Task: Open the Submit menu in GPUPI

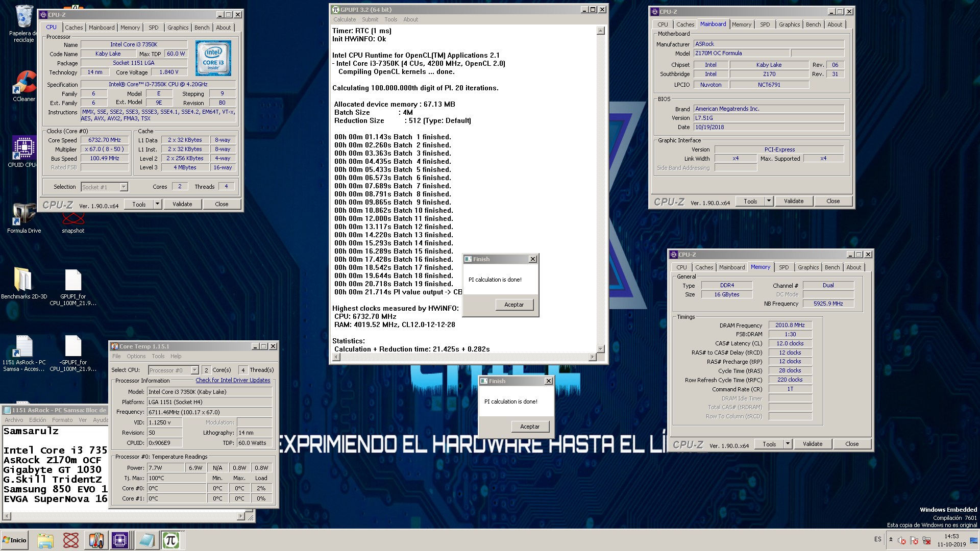Action: click(x=370, y=19)
